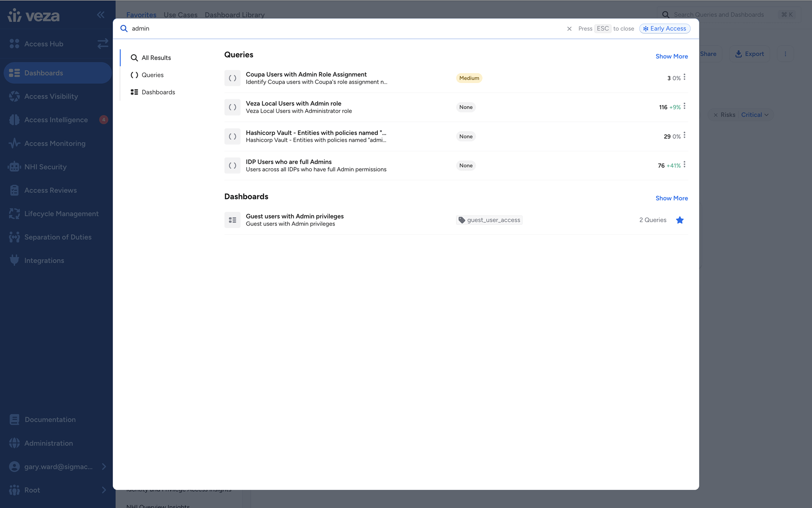
Task: Open Access Hub in sidebar
Action: 44,44
